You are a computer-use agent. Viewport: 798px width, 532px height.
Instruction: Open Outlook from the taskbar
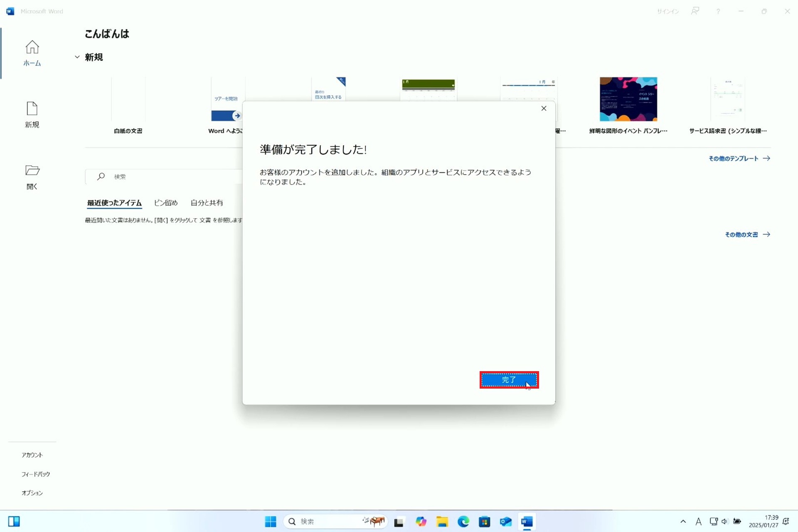[x=506, y=522]
